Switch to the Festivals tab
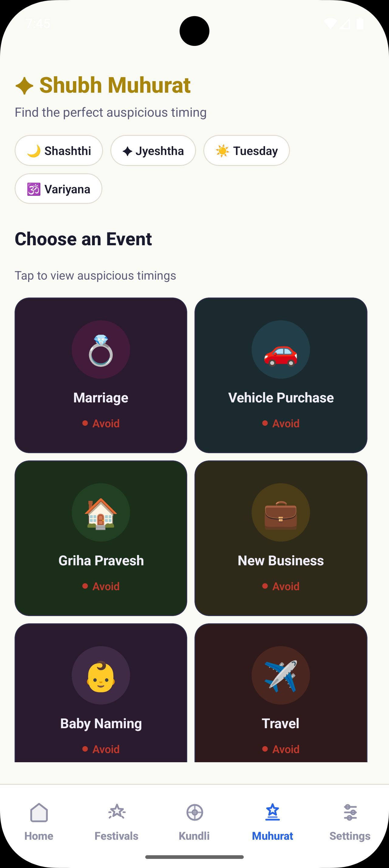 (x=116, y=821)
